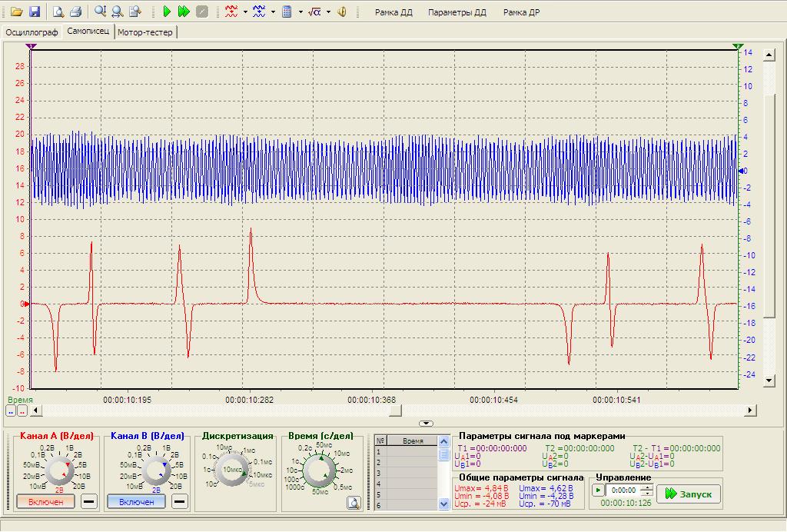
Task: Open the calculator tool icon
Action: pos(287,12)
